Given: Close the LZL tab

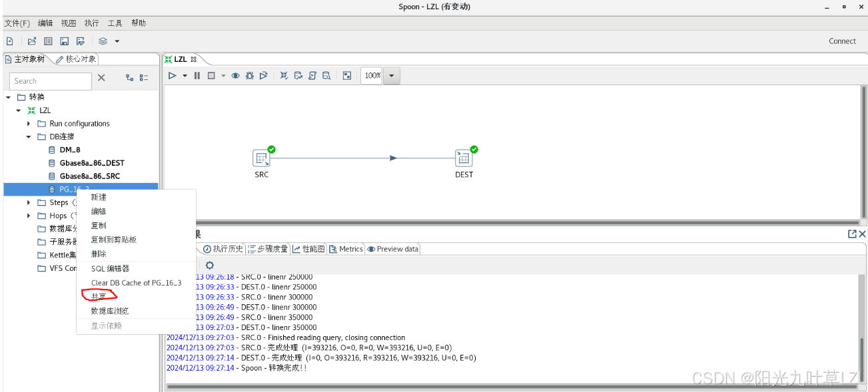Looking at the screenshot, I should pos(194,59).
